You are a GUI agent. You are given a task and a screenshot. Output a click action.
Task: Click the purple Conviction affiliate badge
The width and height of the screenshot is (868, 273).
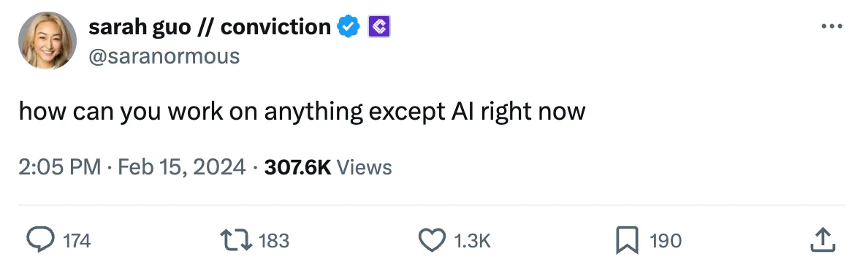click(380, 26)
